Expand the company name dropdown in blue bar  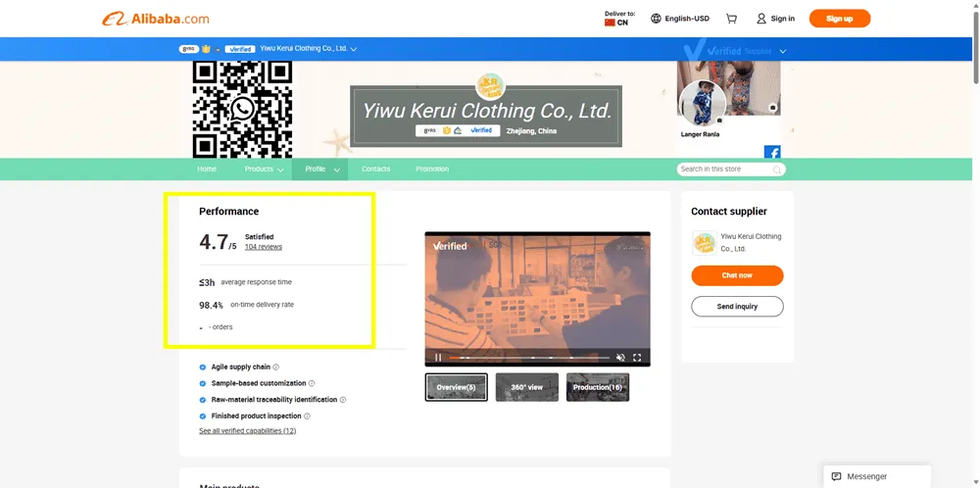pyautogui.click(x=354, y=49)
